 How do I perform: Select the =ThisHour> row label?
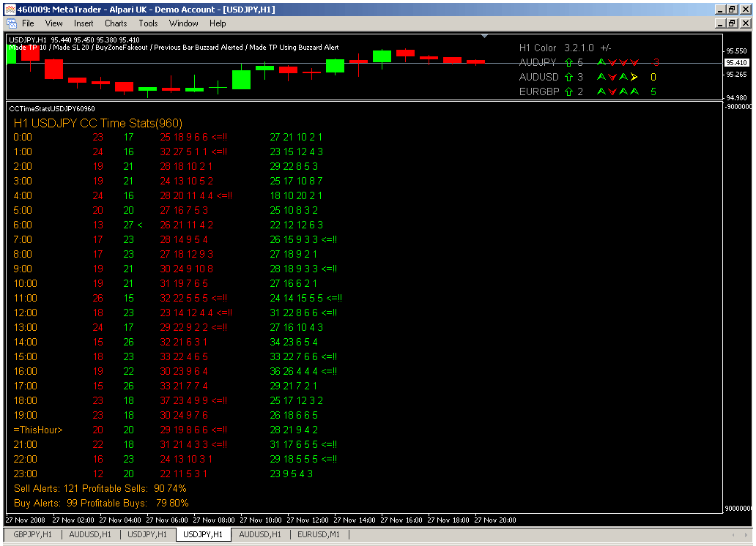click(x=38, y=430)
